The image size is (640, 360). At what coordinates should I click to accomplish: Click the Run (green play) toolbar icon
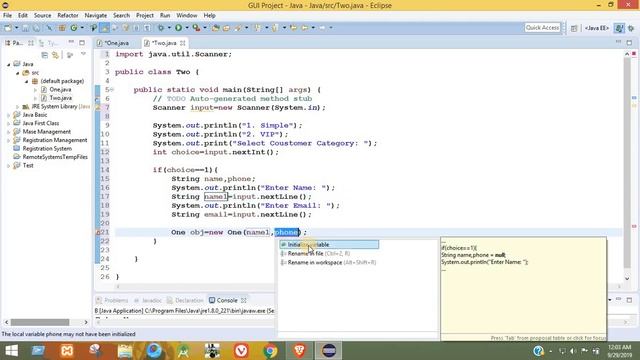(x=178, y=28)
